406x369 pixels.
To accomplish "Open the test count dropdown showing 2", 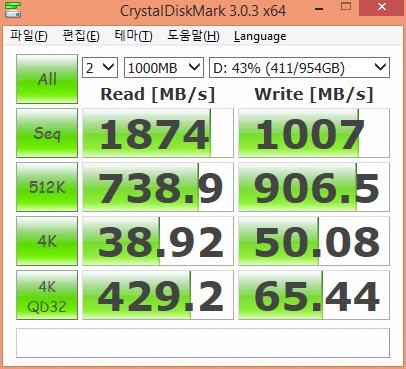I will click(100, 68).
